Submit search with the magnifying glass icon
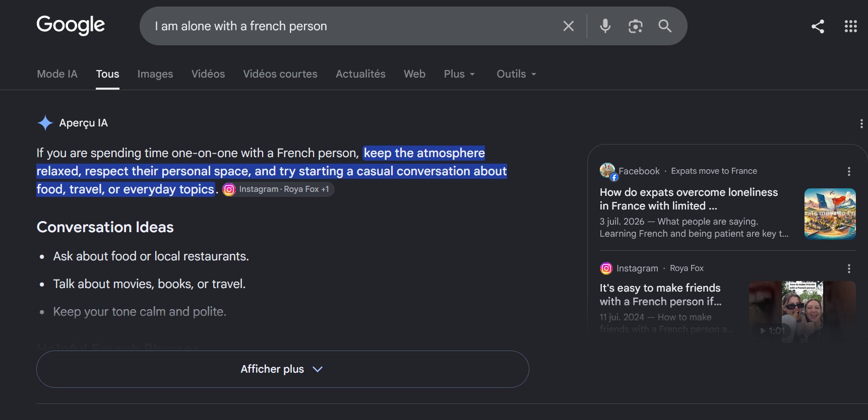868x420 pixels. pyautogui.click(x=665, y=26)
